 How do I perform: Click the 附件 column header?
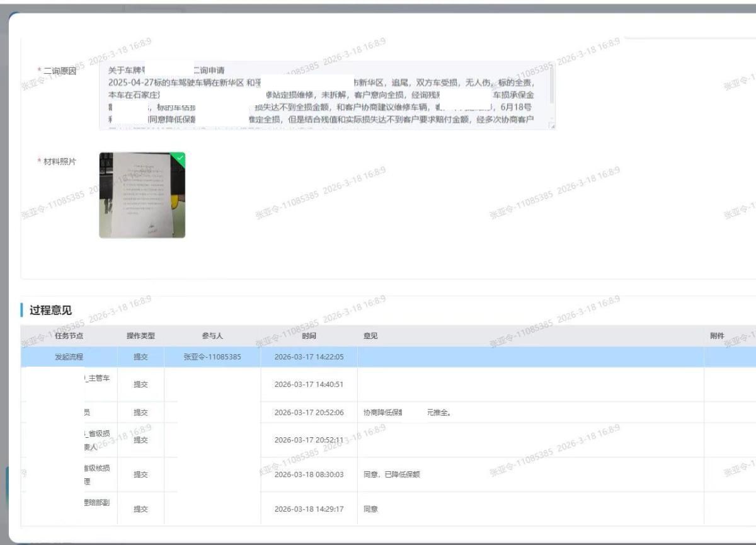(717, 336)
